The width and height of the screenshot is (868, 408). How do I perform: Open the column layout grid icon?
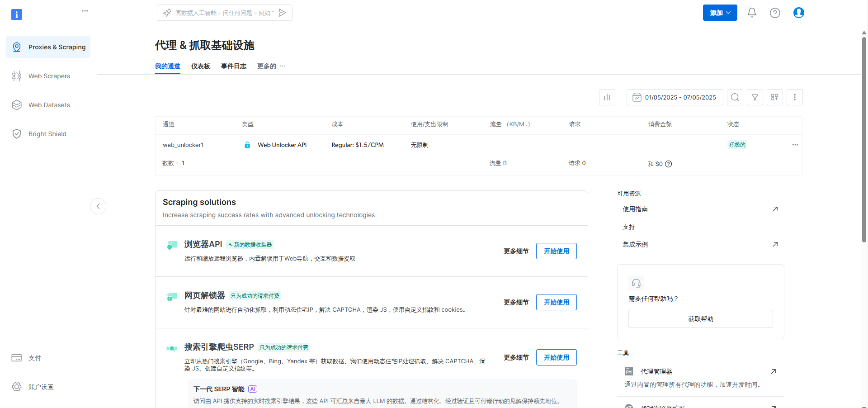coord(775,97)
